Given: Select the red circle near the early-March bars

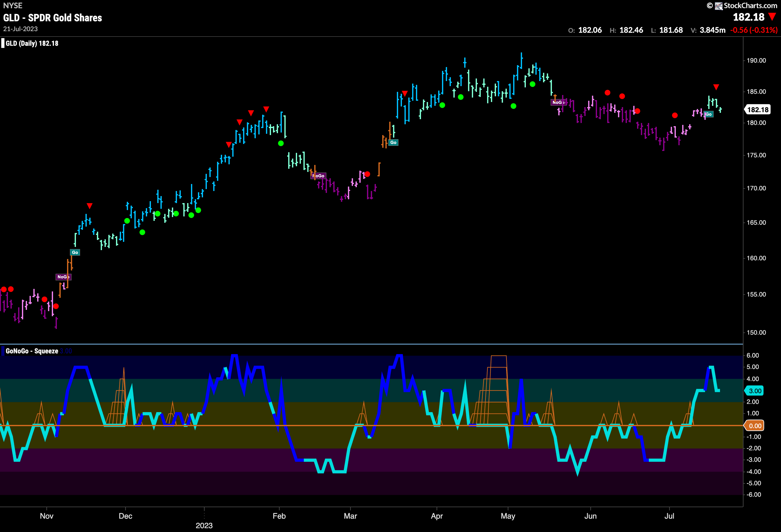Looking at the screenshot, I should click(x=367, y=174).
